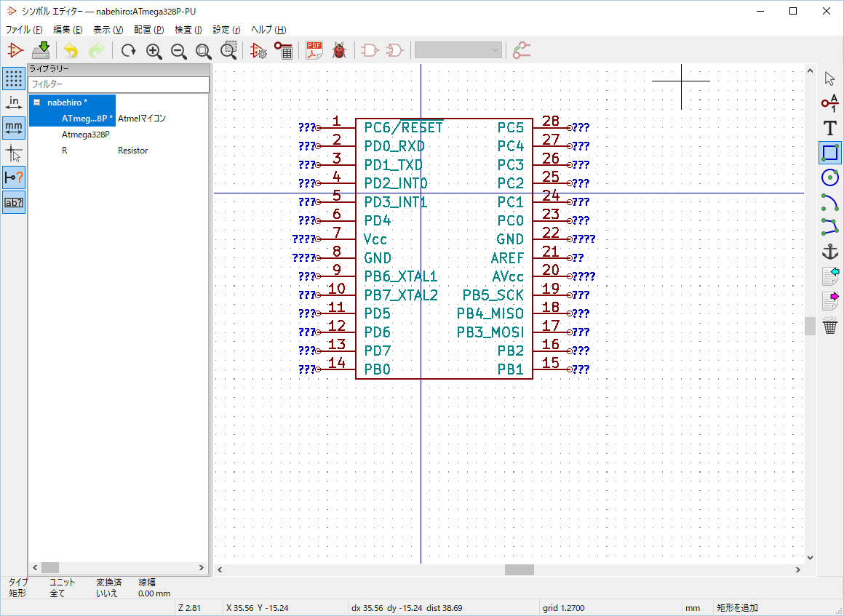Select the delete trash can tool

click(x=830, y=326)
